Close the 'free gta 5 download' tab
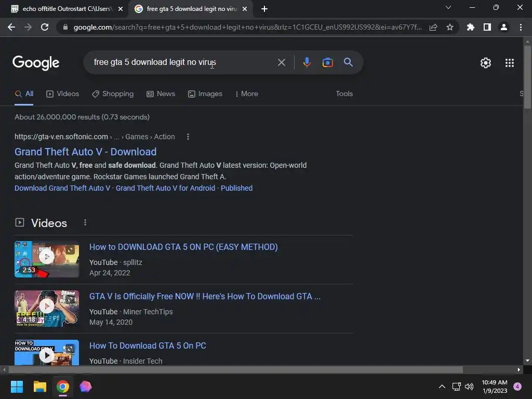The image size is (532, 399). [245, 9]
